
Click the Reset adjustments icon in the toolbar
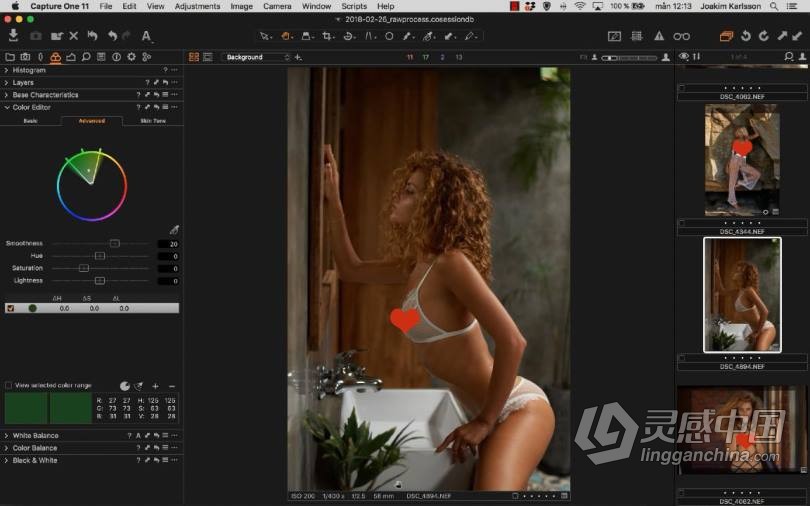click(92, 36)
